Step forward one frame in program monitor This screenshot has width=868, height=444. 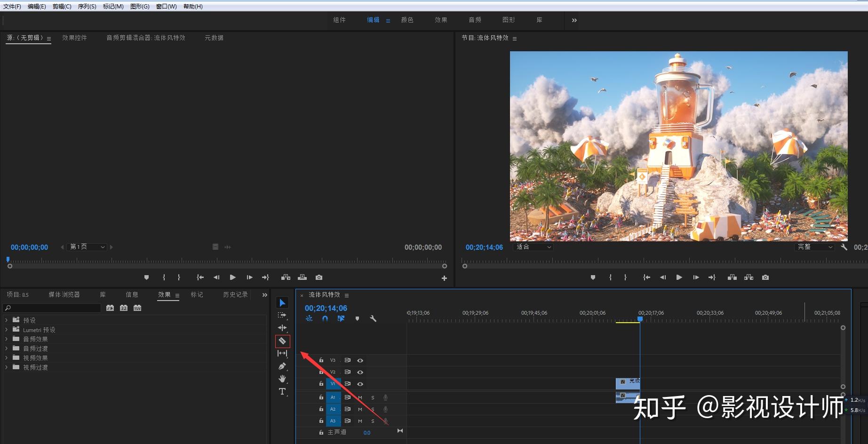point(696,277)
